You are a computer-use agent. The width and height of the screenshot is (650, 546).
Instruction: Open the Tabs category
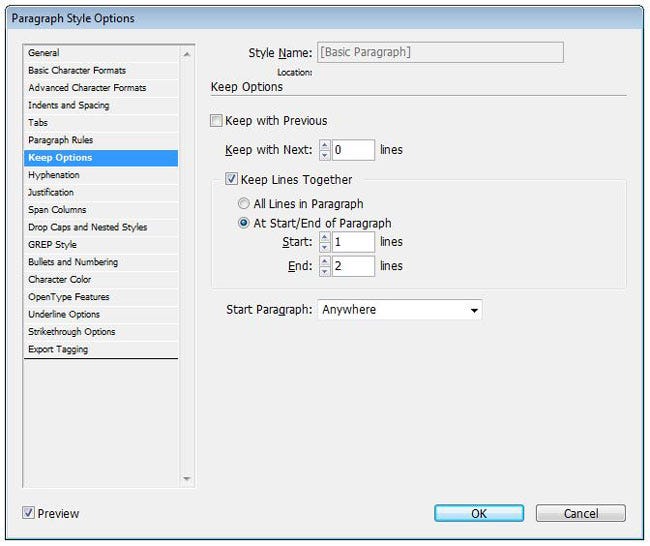point(101,123)
